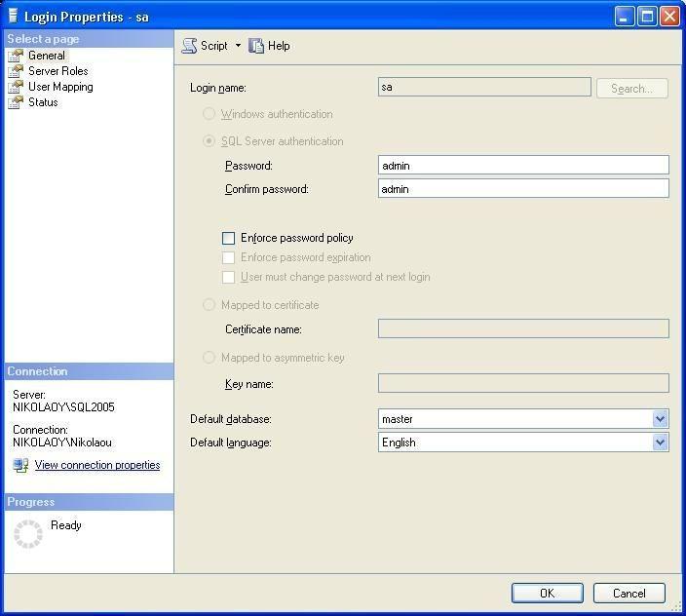This screenshot has height=616, width=686.
Task: Click the Server Roles page icon
Action: 16,71
